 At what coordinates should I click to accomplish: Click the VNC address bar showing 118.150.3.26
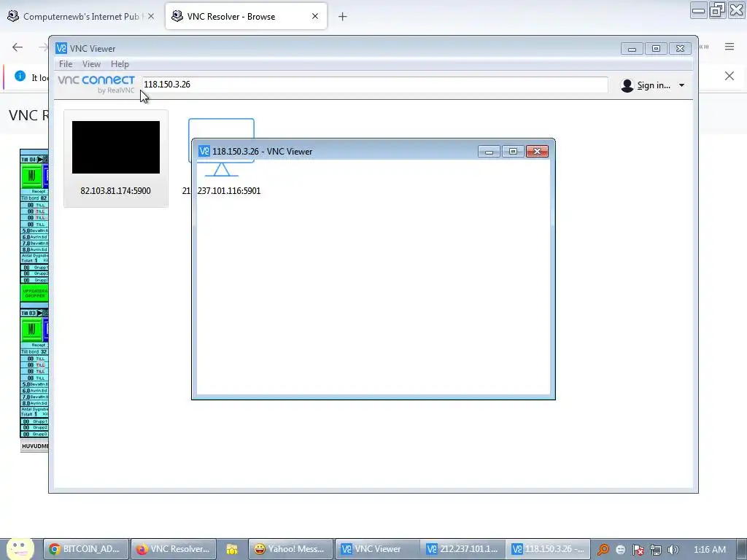point(374,85)
